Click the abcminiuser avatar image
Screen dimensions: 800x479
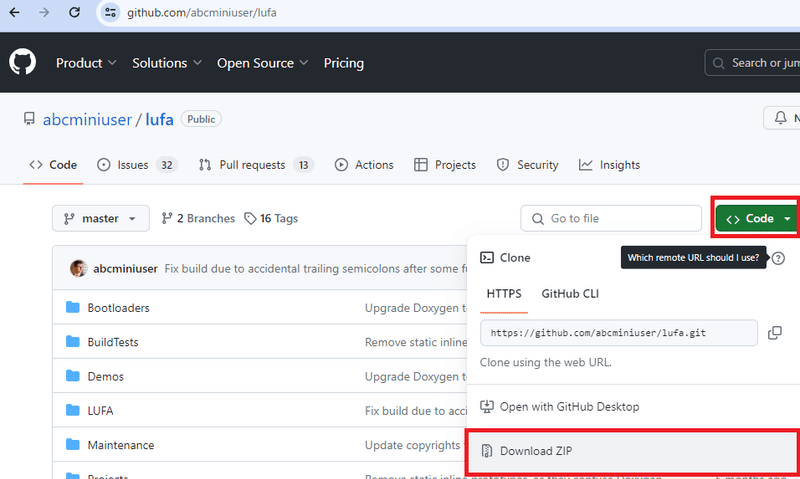coord(79,268)
